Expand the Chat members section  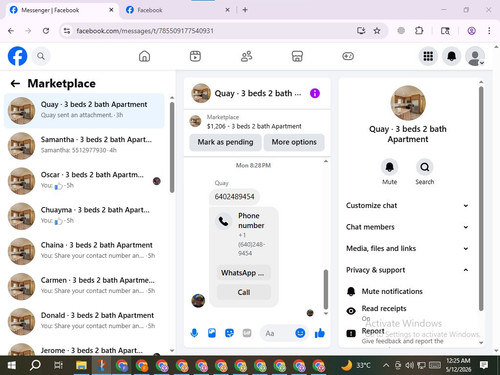click(x=408, y=227)
